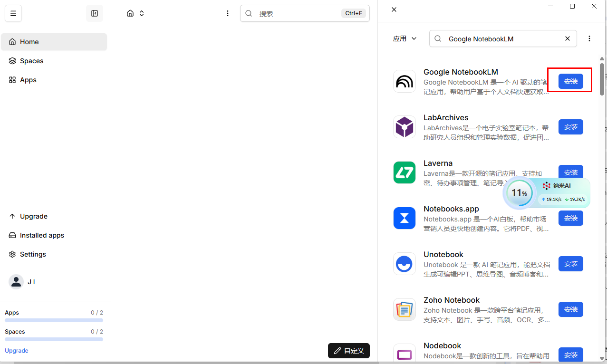Click the home icon in the top bar

tap(130, 13)
